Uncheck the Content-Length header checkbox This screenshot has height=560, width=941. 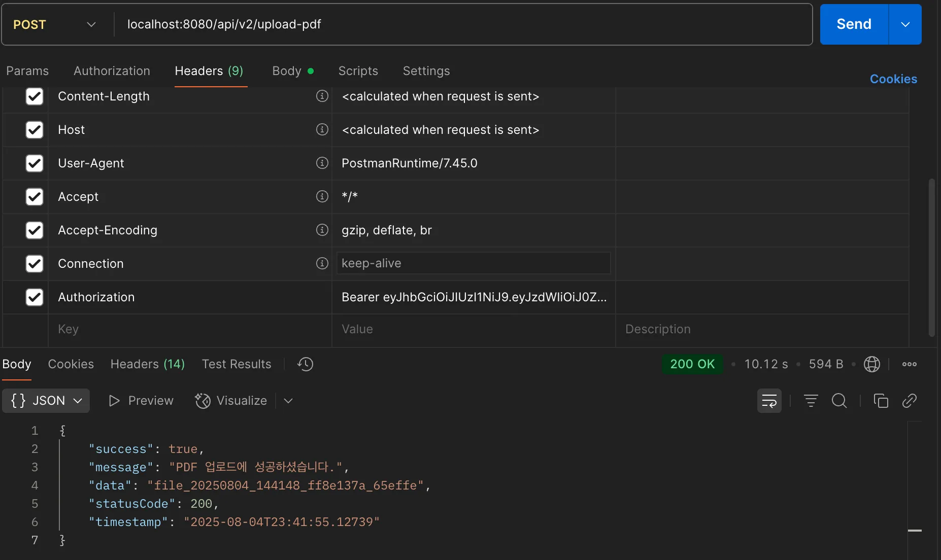pyautogui.click(x=35, y=96)
